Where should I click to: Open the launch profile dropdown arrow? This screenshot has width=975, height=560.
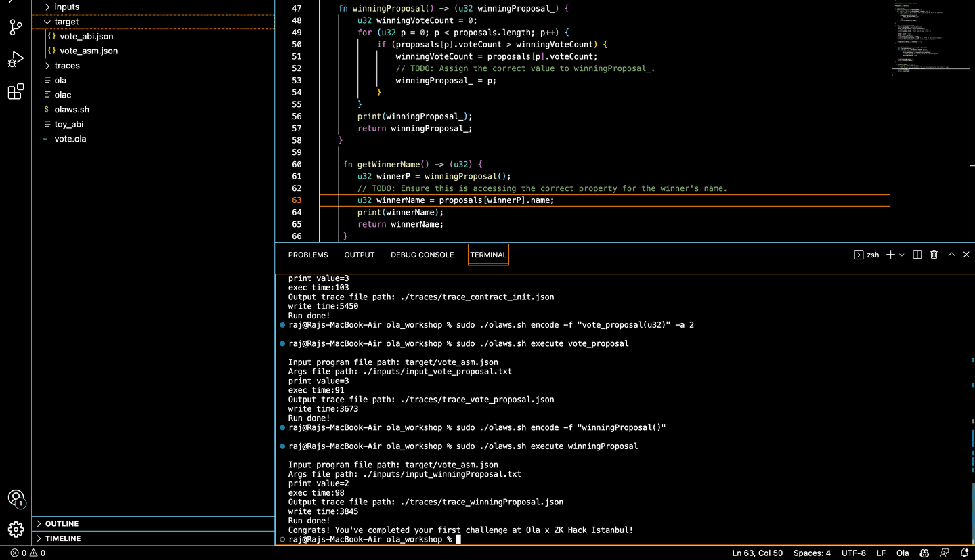point(902,255)
